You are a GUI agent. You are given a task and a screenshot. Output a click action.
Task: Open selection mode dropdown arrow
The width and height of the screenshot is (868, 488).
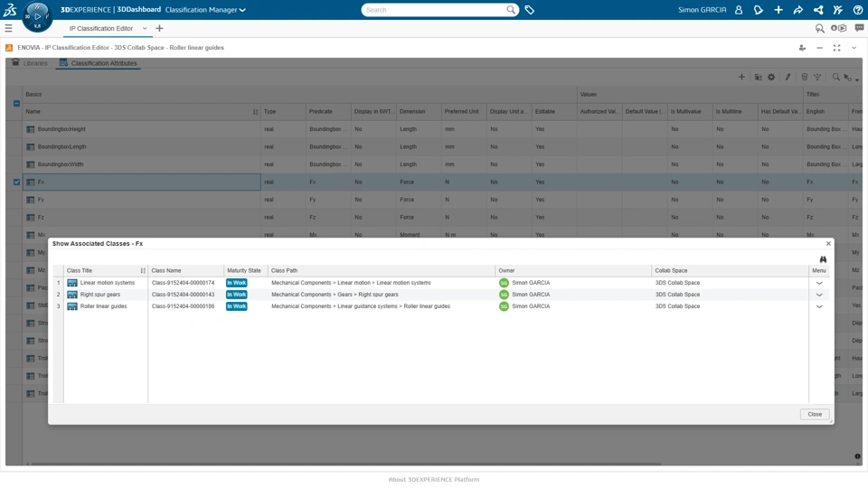[857, 80]
